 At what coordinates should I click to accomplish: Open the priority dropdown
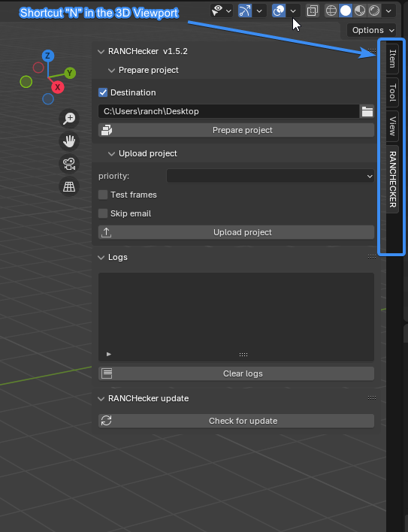270,176
